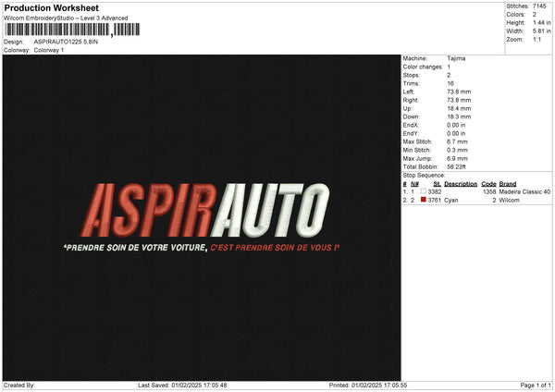
Task: Click the Max Jump value 6.9 mm
Action: point(457,158)
